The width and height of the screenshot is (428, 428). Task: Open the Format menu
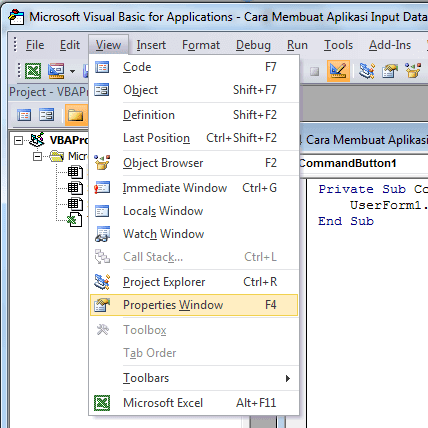pyautogui.click(x=201, y=45)
